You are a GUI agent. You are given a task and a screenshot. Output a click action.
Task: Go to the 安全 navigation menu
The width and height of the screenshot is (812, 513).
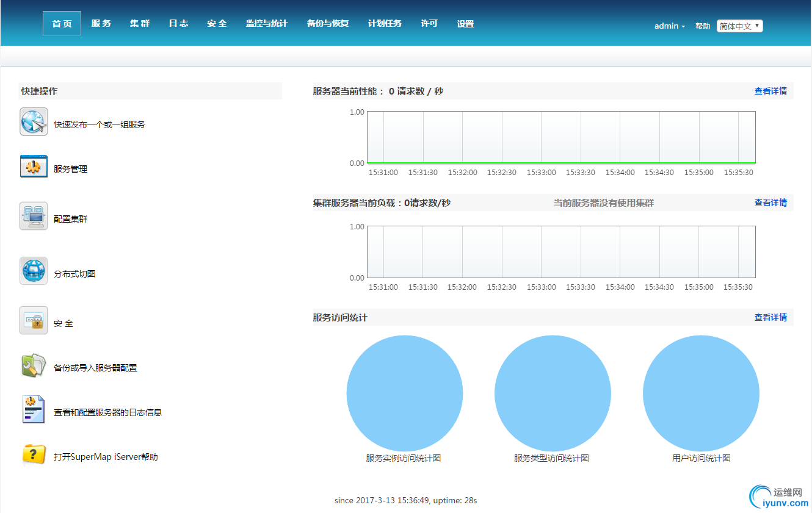pyautogui.click(x=217, y=23)
